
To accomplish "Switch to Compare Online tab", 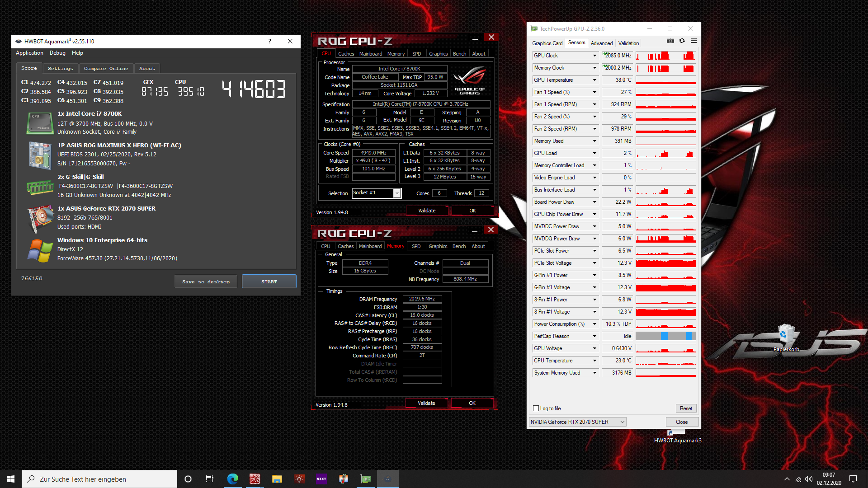I will click(x=106, y=68).
